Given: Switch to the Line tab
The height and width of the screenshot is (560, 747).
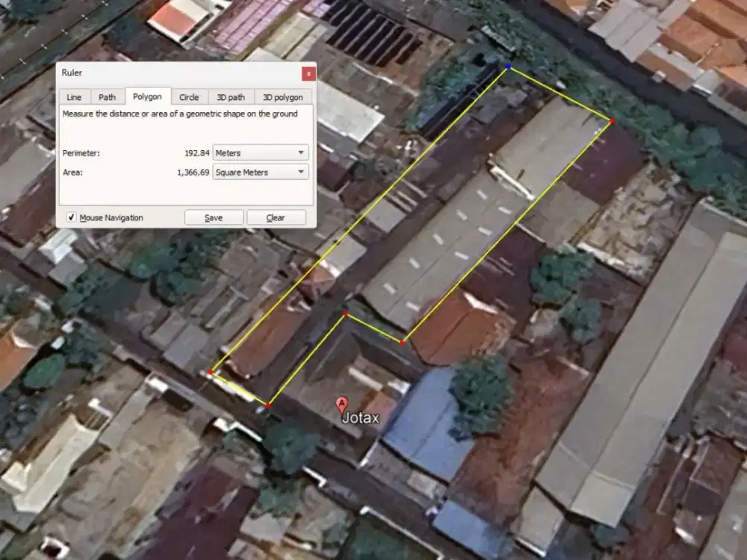Looking at the screenshot, I should click(74, 97).
